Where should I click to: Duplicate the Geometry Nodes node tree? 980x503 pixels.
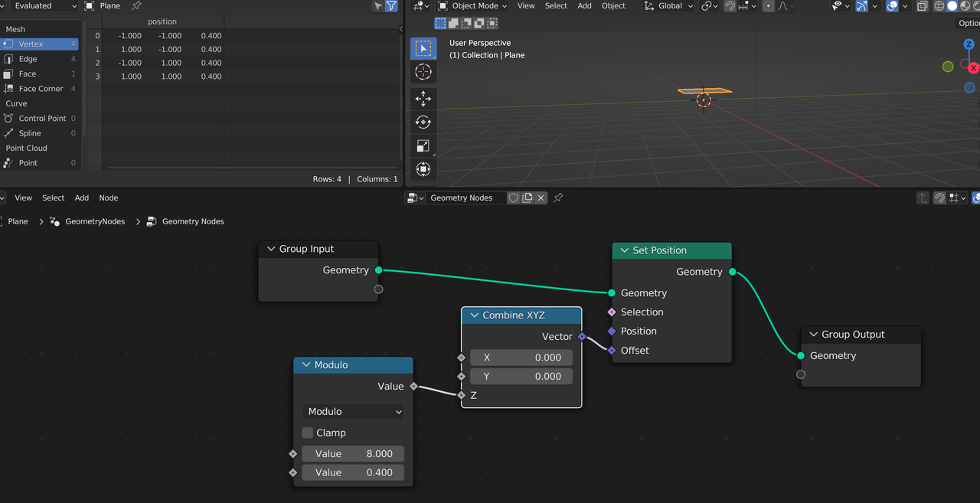(x=528, y=198)
